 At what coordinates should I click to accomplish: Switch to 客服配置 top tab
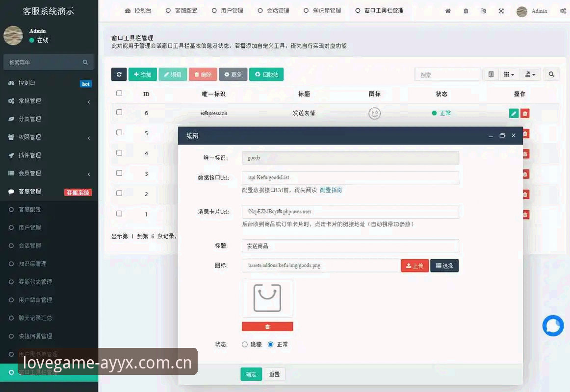[181, 10]
